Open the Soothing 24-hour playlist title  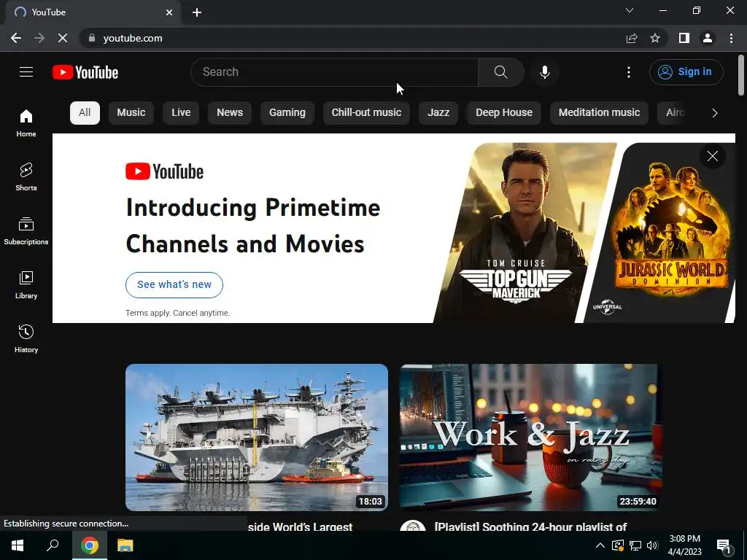tap(531, 526)
